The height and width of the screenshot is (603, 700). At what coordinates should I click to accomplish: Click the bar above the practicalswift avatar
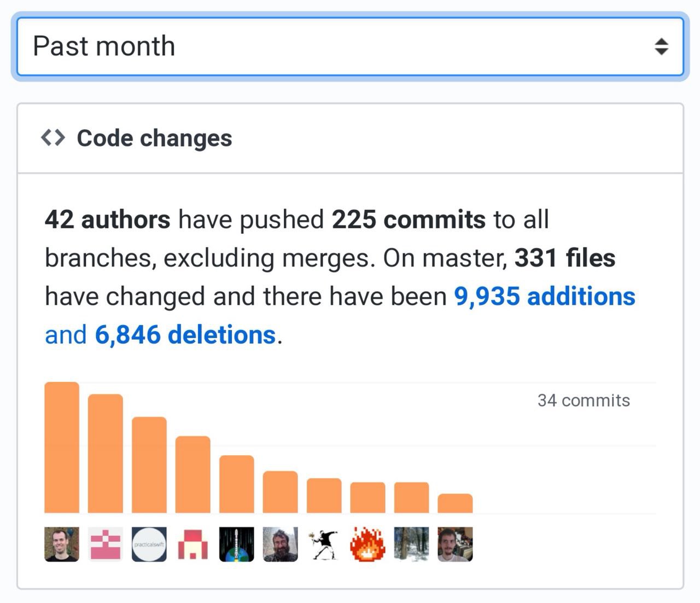[x=149, y=465]
